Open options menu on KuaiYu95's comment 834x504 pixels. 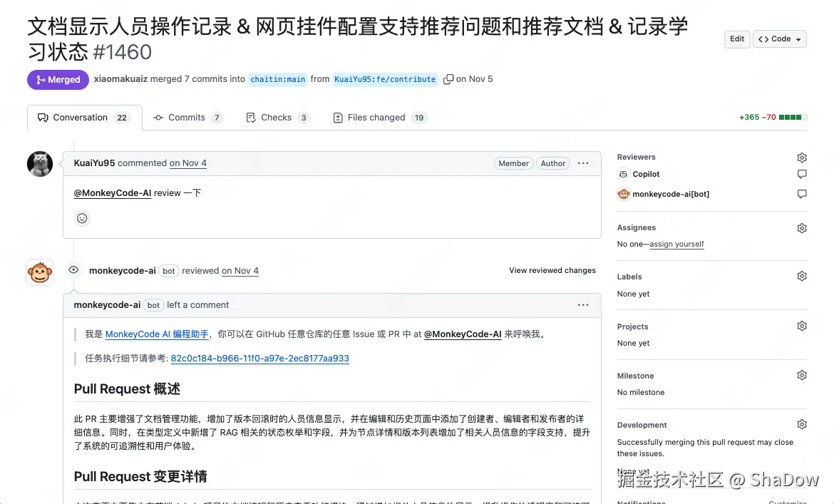click(583, 163)
